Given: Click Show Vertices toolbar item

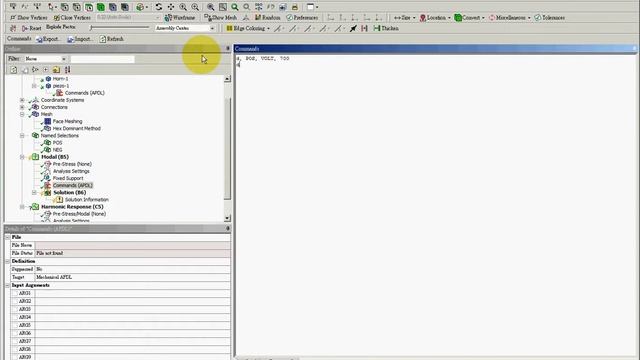Looking at the screenshot, I should pyautogui.click(x=29, y=18).
